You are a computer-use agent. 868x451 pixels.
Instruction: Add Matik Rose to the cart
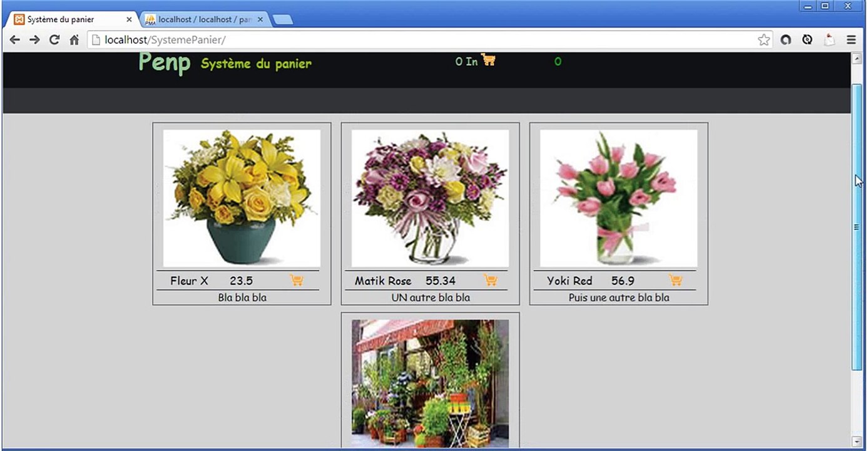pyautogui.click(x=490, y=280)
